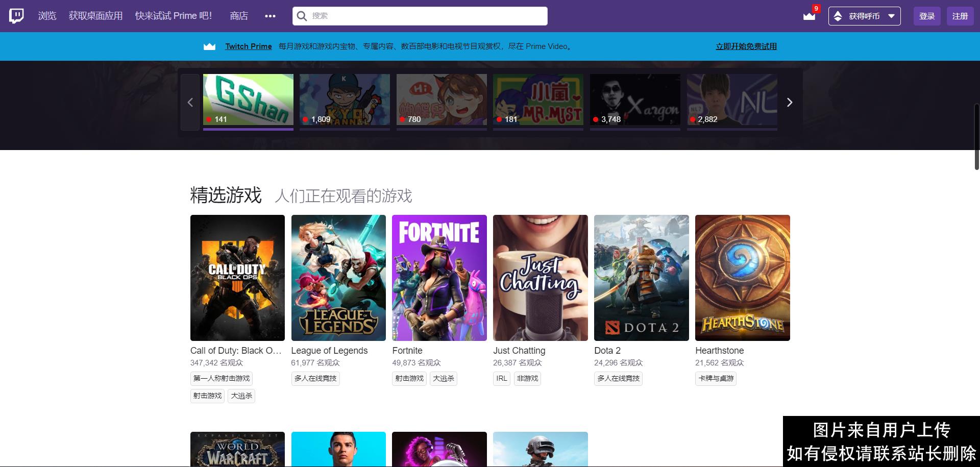
Task: Click the Twitch Prime banner crown icon
Action: tap(209, 46)
